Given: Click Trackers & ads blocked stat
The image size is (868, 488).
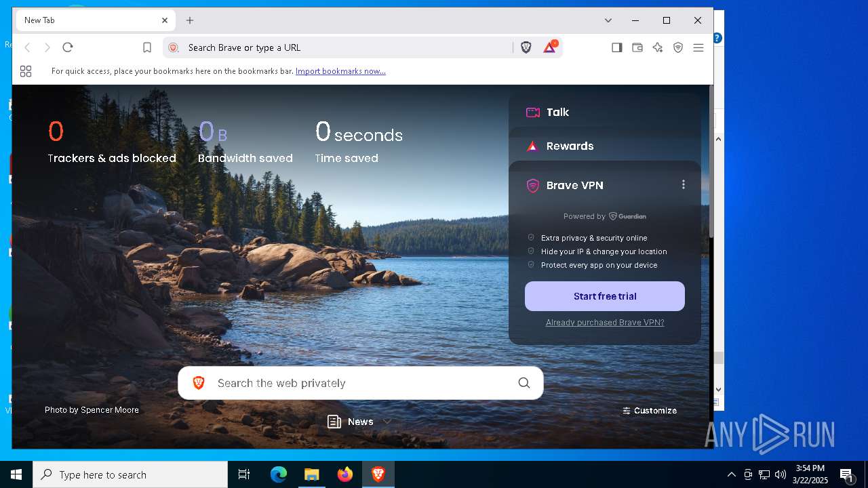Looking at the screenshot, I should [112, 142].
